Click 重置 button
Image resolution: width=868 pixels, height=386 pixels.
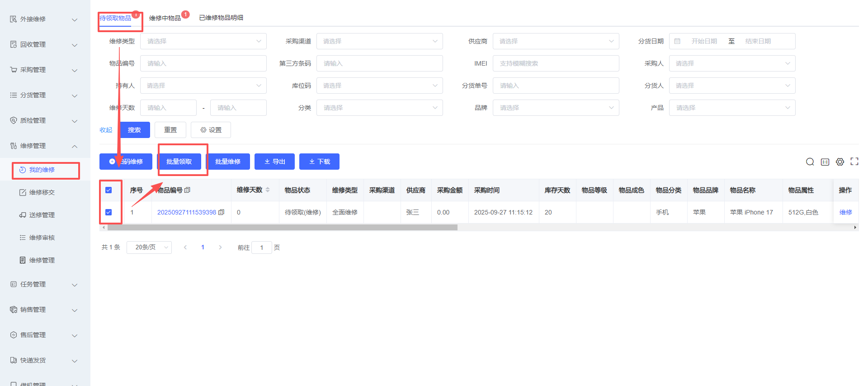(x=170, y=130)
